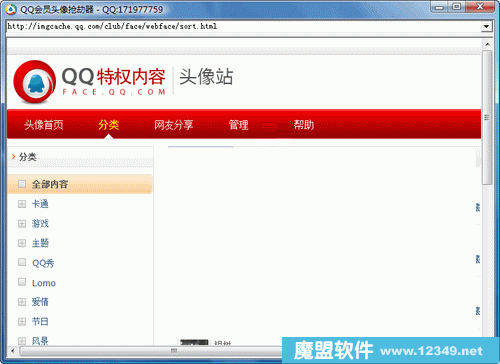500x364 pixels.
Task: Open the 主题 category link
Action: click(x=40, y=243)
